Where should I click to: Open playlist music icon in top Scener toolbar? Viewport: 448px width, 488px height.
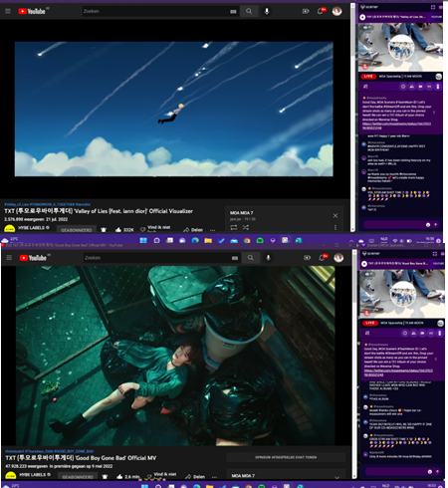click(x=365, y=87)
